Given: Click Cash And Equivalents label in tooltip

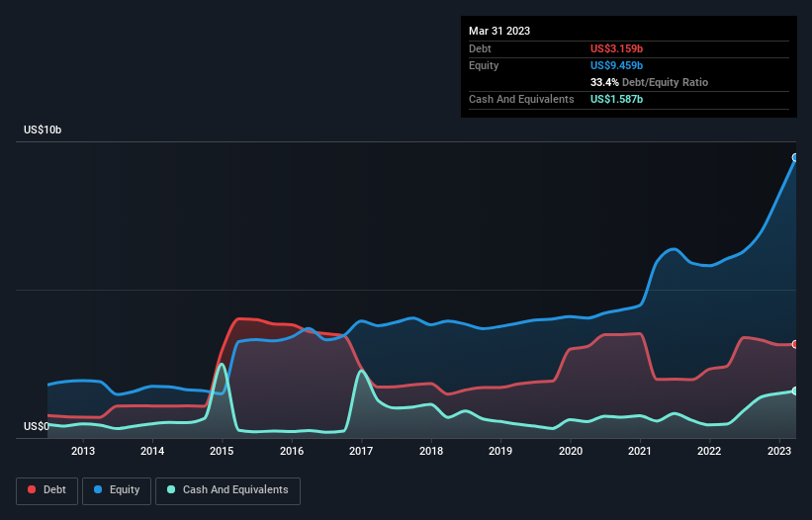Looking at the screenshot, I should [x=521, y=99].
